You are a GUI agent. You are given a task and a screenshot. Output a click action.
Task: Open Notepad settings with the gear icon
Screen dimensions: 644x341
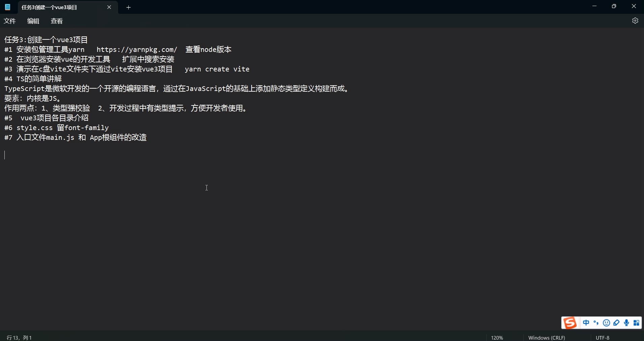pos(635,21)
